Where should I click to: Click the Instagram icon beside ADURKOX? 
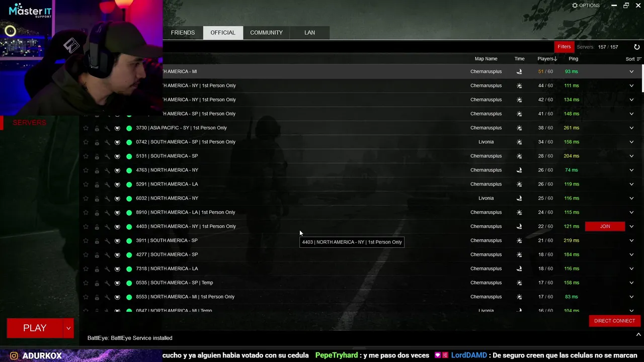pos(14,355)
